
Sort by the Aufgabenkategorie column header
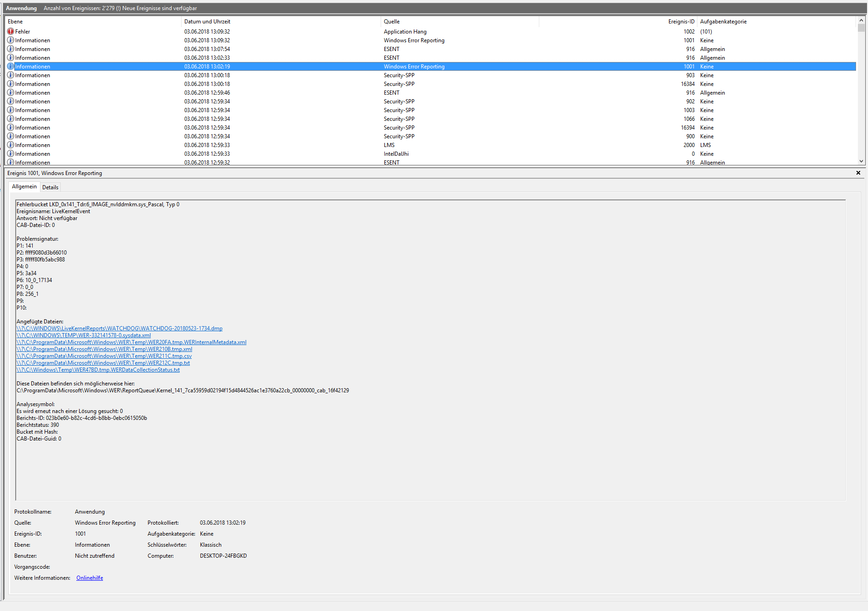tap(777, 22)
